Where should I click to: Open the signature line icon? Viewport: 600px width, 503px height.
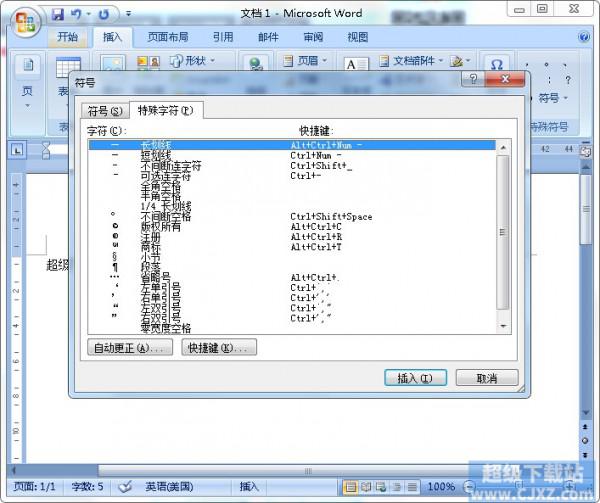tap(456, 61)
